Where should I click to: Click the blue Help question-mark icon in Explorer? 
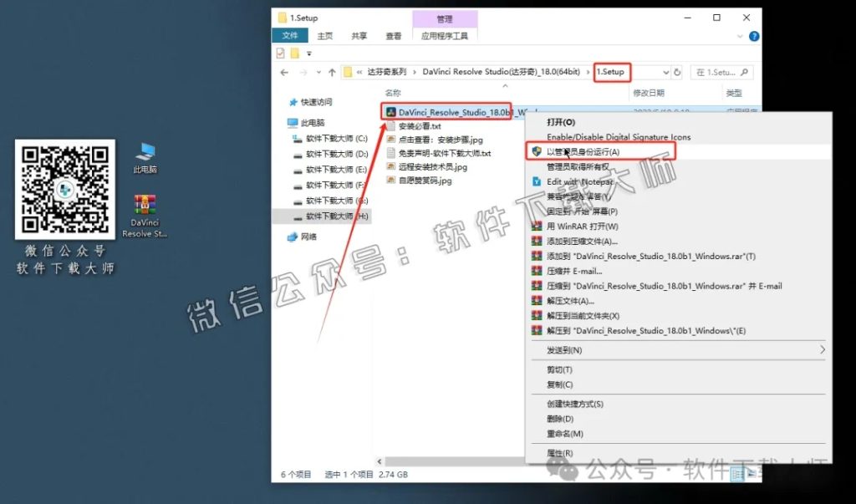[x=753, y=35]
